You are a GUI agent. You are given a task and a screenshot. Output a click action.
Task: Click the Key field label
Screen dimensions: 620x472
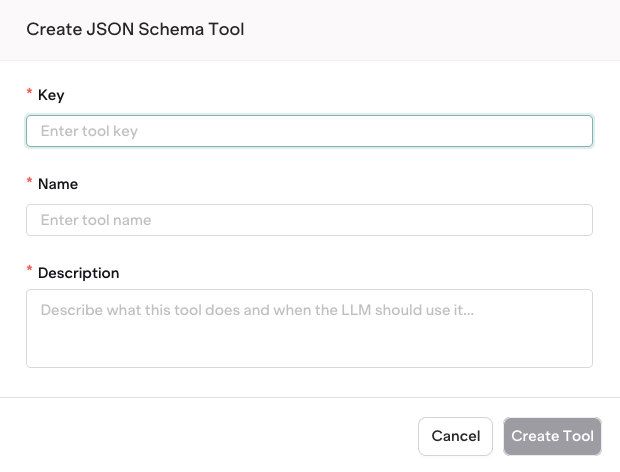[52, 95]
